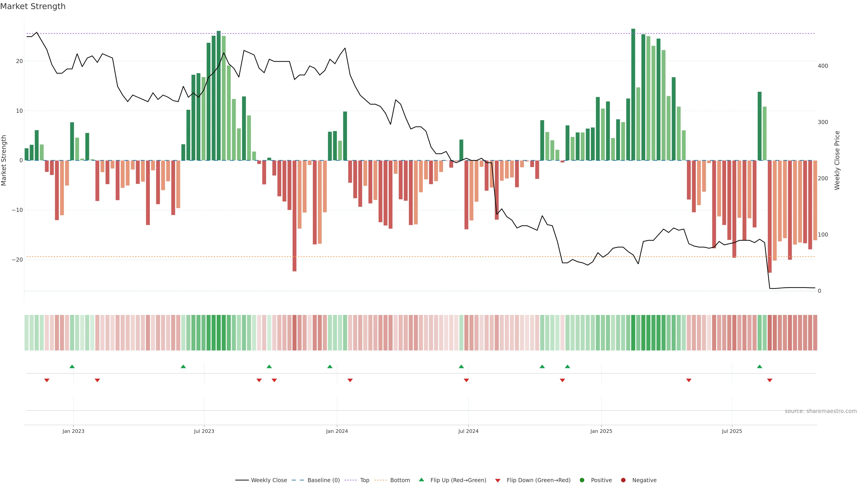Click flip-up marker just before Jul 2024
Screen dimensions: 868x488
click(461, 366)
